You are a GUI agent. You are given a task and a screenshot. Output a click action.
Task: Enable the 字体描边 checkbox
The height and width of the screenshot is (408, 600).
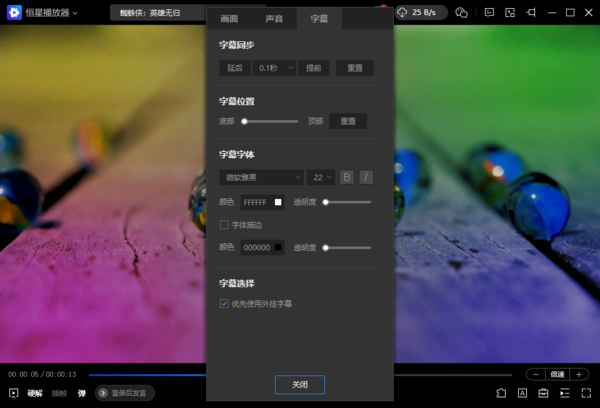coord(224,225)
